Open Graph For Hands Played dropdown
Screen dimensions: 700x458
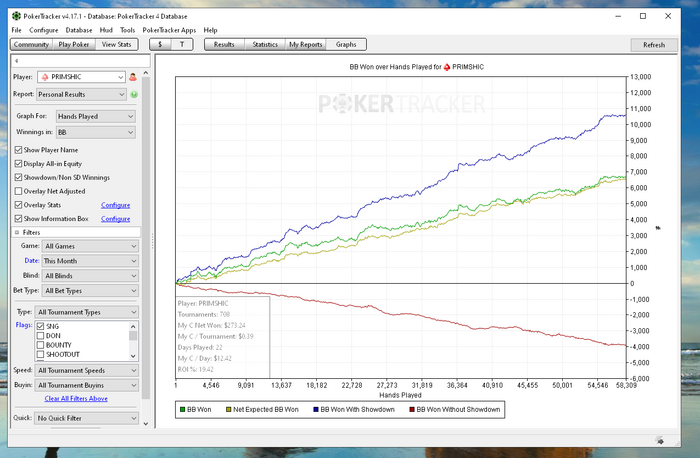tap(96, 116)
